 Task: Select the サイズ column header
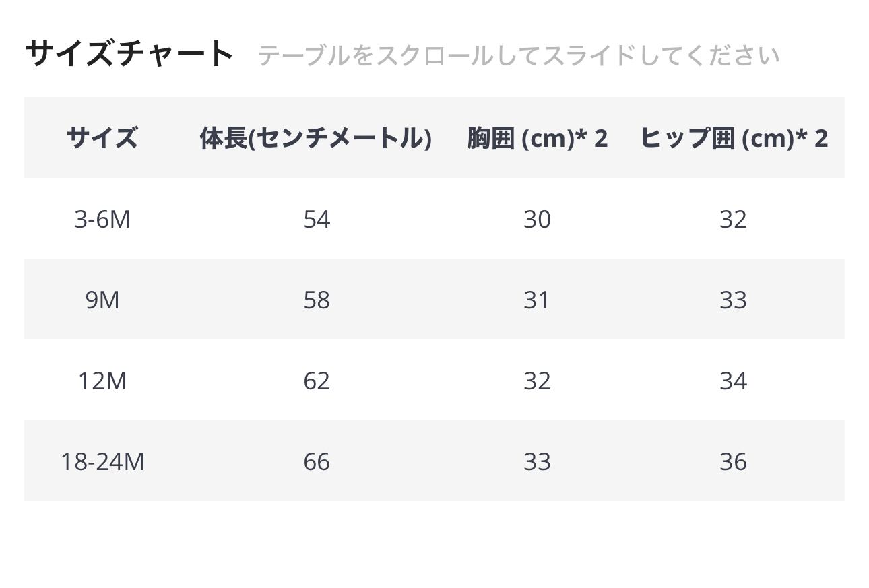click(102, 138)
